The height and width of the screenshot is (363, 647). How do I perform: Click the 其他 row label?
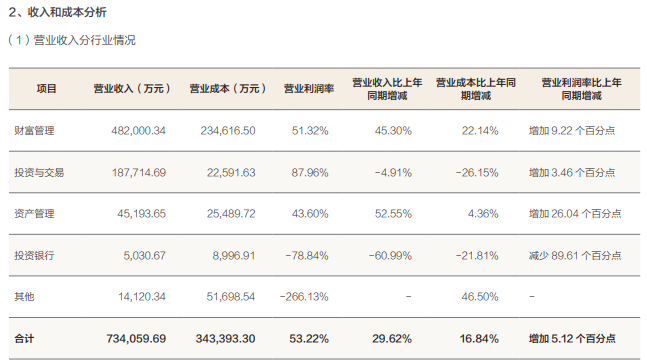(24, 297)
